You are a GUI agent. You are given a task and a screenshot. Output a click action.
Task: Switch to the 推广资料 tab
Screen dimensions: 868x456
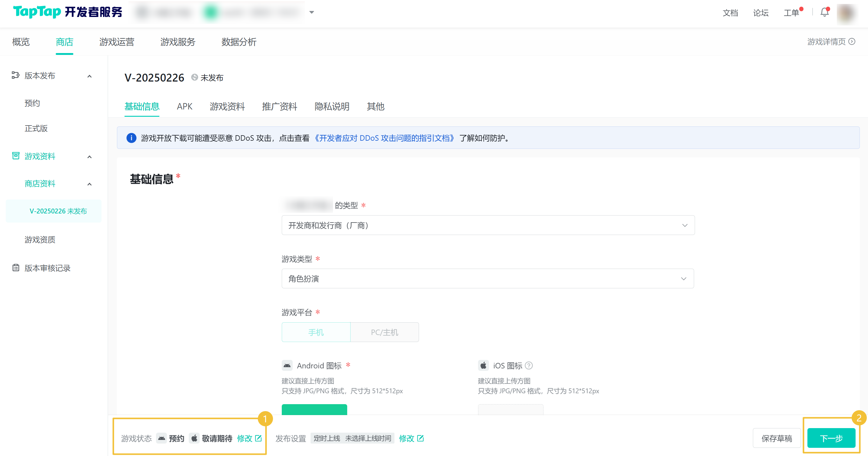(279, 106)
